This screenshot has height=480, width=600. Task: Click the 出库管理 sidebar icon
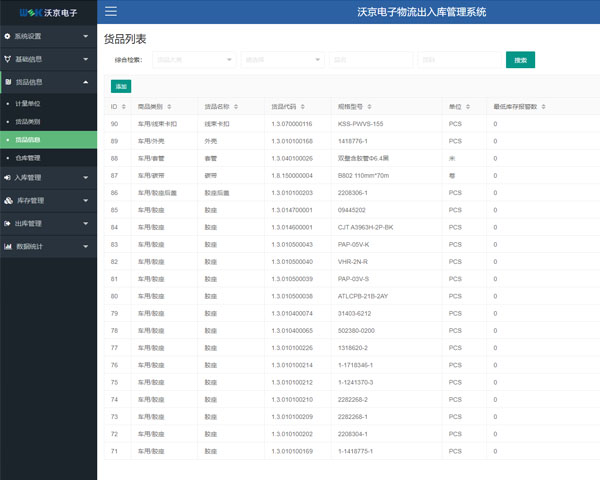(x=8, y=223)
